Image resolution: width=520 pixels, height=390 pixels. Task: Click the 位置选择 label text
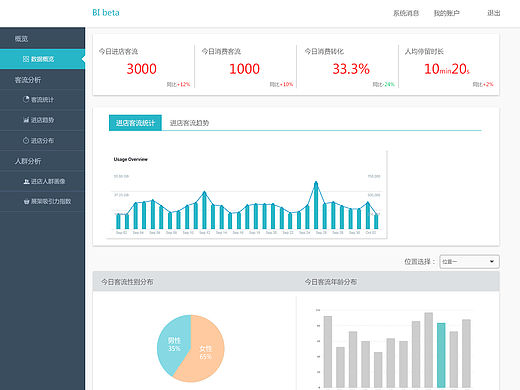[420, 262]
